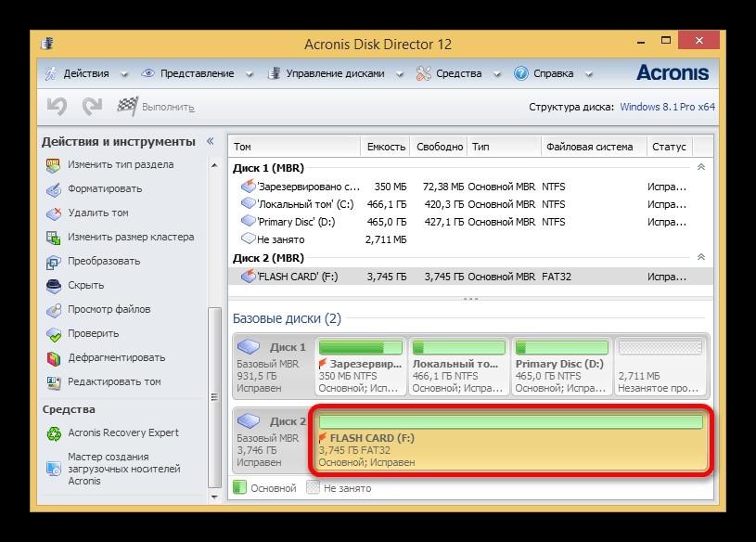
Task: Click the Hide (Скрыть) volume icon
Action: (53, 286)
